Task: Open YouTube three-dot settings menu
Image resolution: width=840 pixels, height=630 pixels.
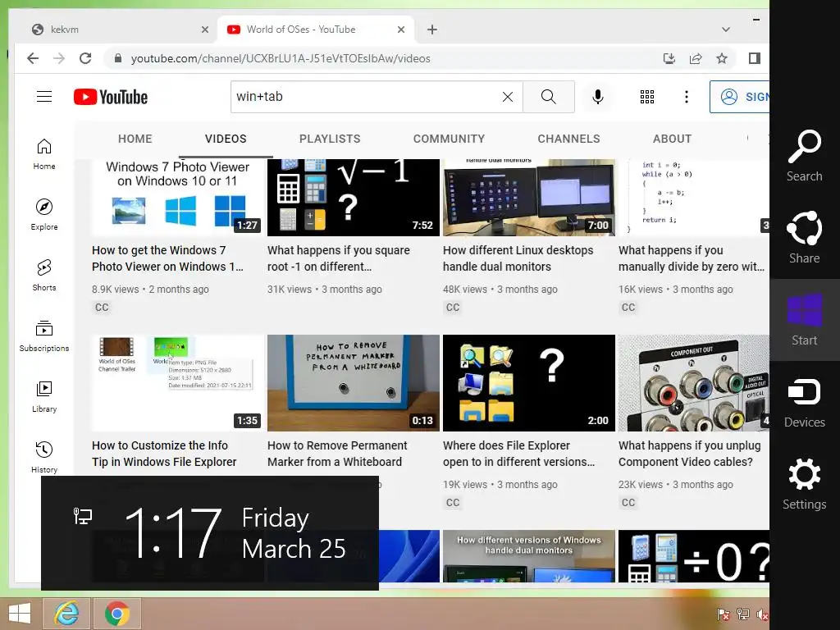Action: [x=687, y=97]
